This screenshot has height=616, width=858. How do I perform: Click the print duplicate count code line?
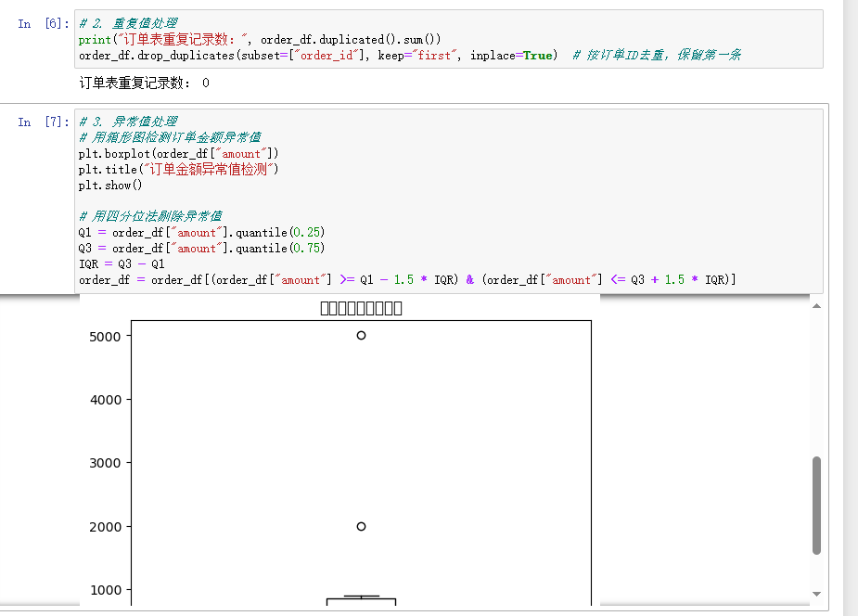tap(260, 39)
